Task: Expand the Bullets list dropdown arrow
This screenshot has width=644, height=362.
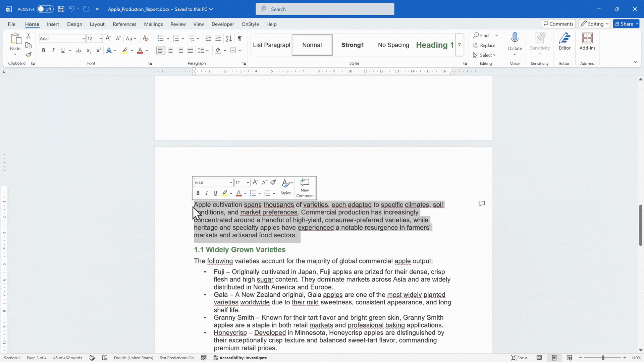Action: [168, 39]
